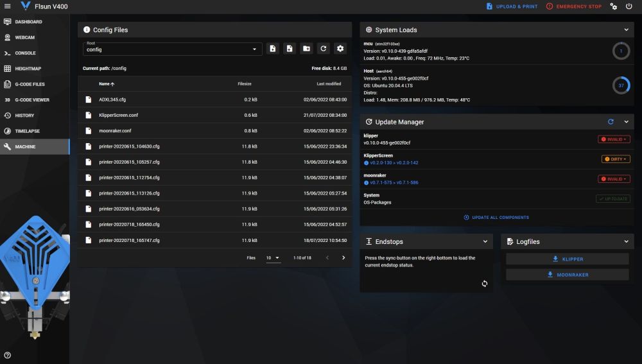Open the Root config dropdown
Viewport: 642px width, 364px height.
tap(172, 49)
